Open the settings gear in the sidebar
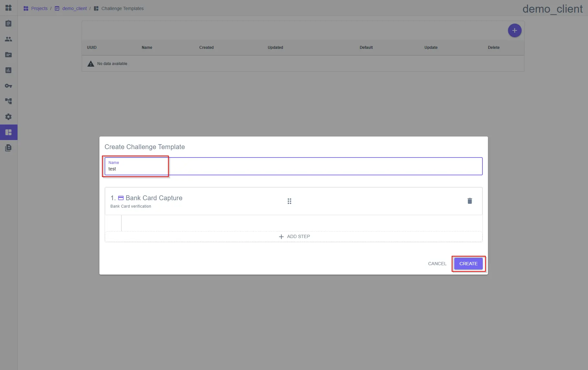 (x=8, y=117)
